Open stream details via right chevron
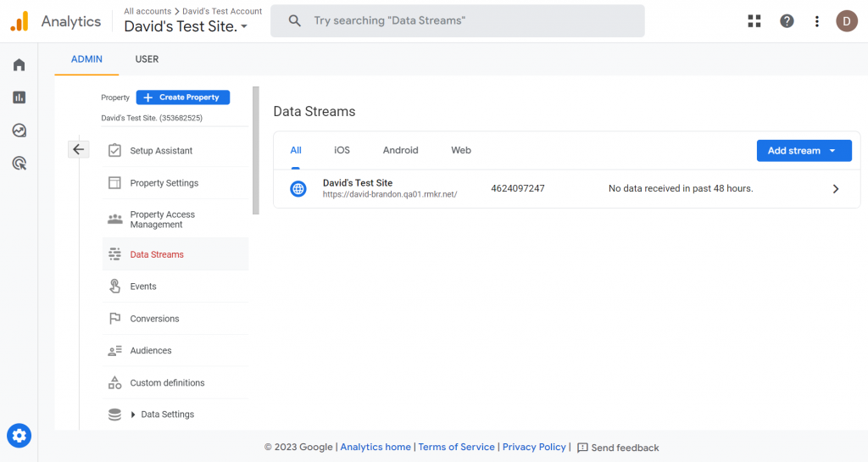This screenshot has width=868, height=462. pos(835,189)
